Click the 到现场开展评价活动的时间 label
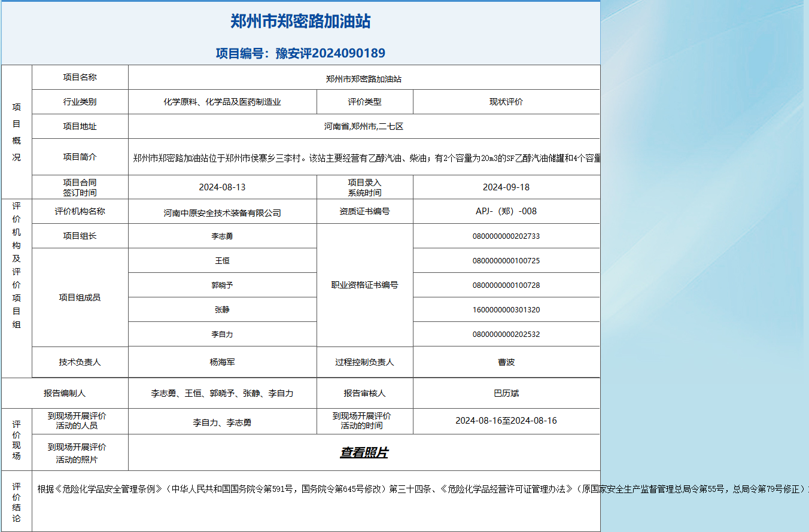Viewport: 809px width, 532px height. (x=361, y=421)
